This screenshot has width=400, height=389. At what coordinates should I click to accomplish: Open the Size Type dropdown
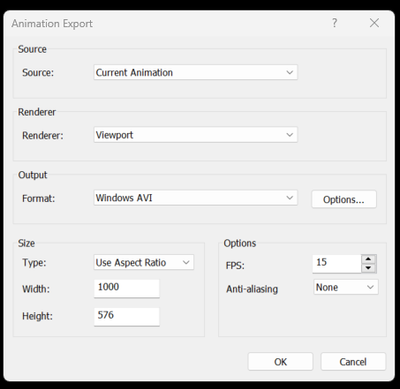(144, 262)
